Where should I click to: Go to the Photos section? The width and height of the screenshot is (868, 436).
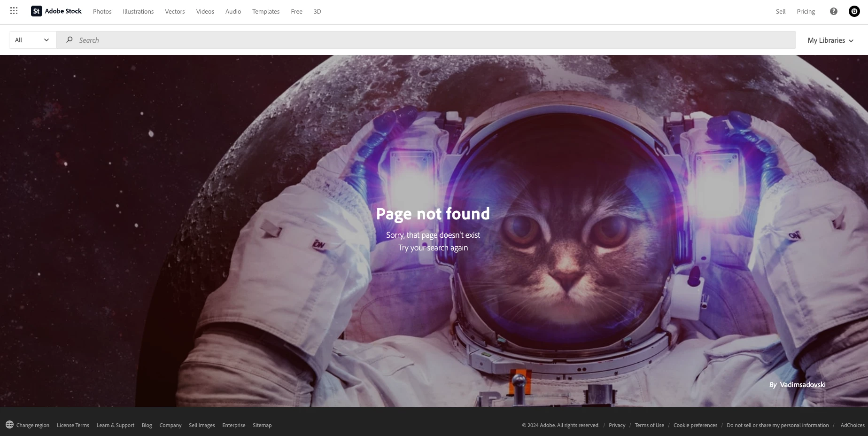[x=102, y=11]
